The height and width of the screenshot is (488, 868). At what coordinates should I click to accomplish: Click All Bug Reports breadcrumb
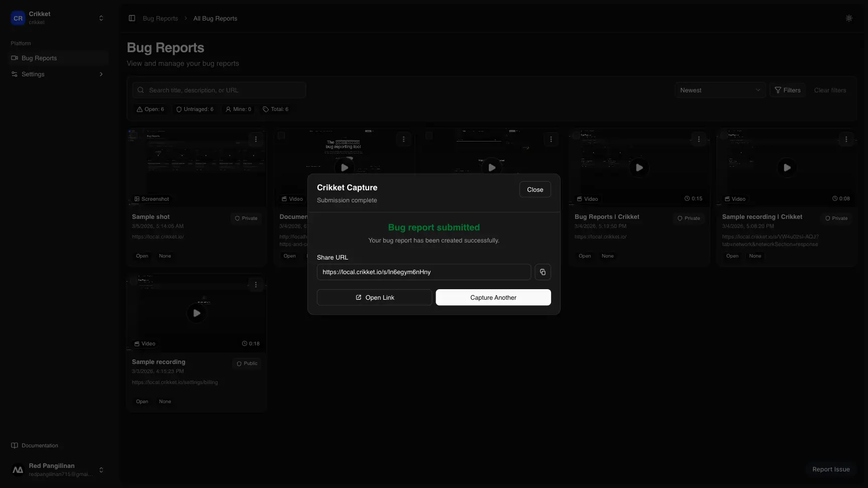(215, 19)
